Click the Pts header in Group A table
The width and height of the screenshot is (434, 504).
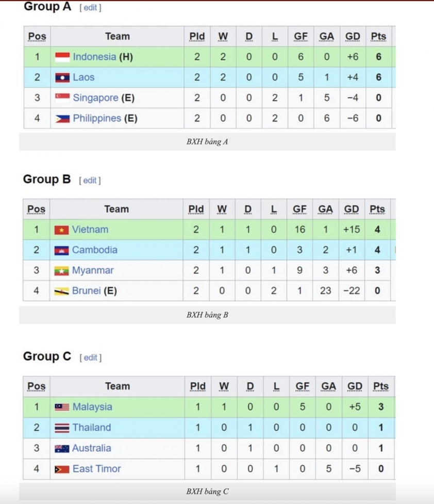point(378,36)
